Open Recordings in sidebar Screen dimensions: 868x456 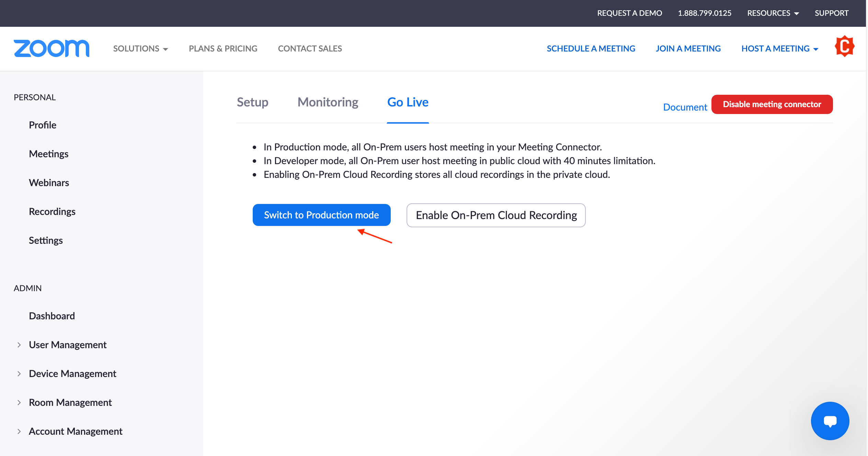tap(52, 212)
